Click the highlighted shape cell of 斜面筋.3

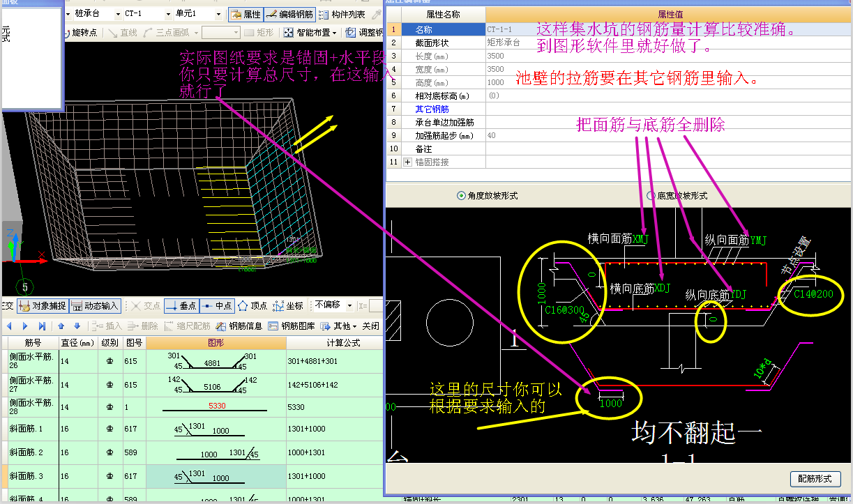(x=216, y=476)
